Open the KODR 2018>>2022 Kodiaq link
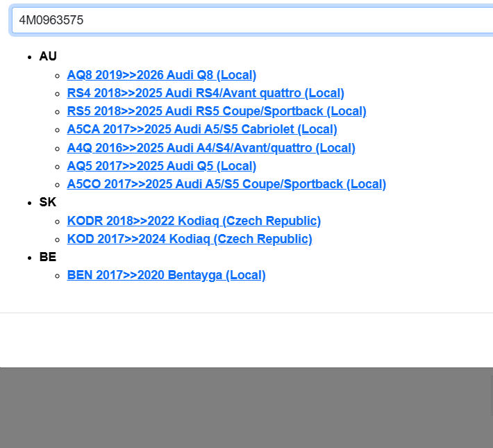 pyautogui.click(x=193, y=221)
